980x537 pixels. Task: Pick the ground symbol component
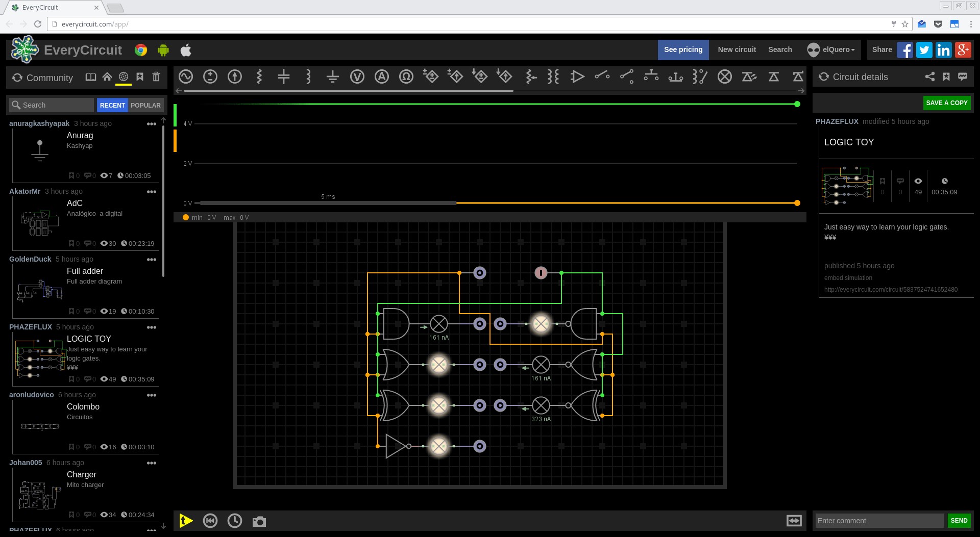coord(332,77)
